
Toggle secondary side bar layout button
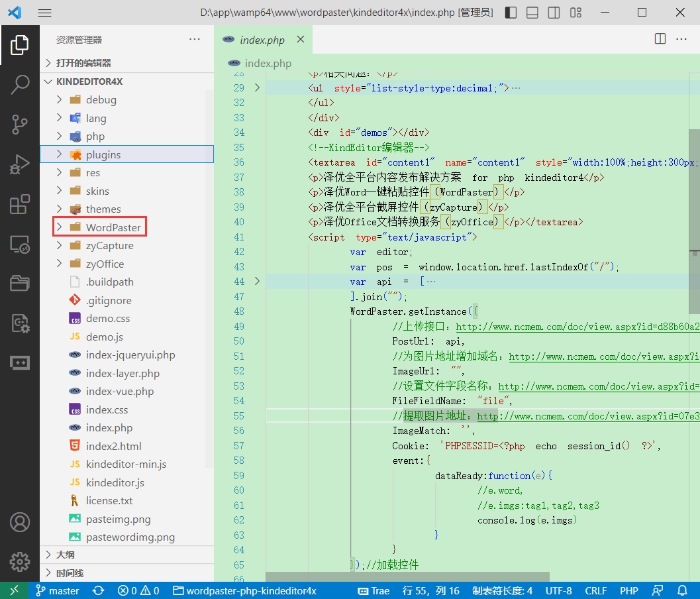[554, 13]
